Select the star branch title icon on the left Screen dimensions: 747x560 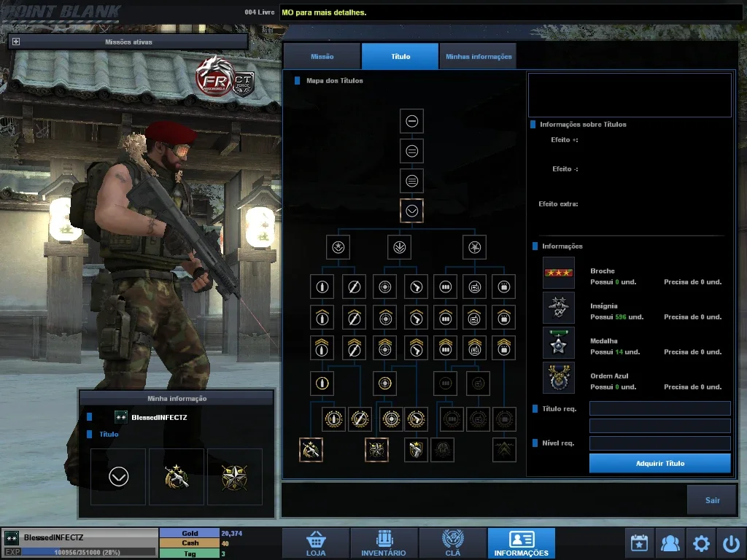(338, 247)
